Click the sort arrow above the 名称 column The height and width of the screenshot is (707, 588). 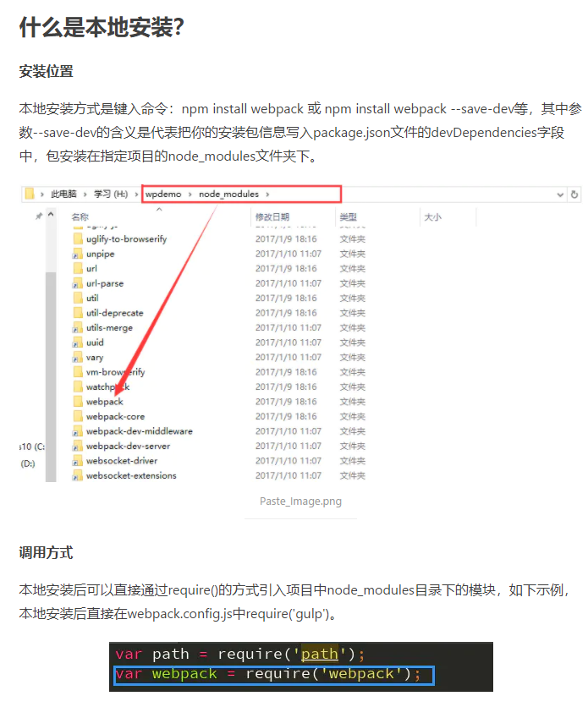[159, 210]
